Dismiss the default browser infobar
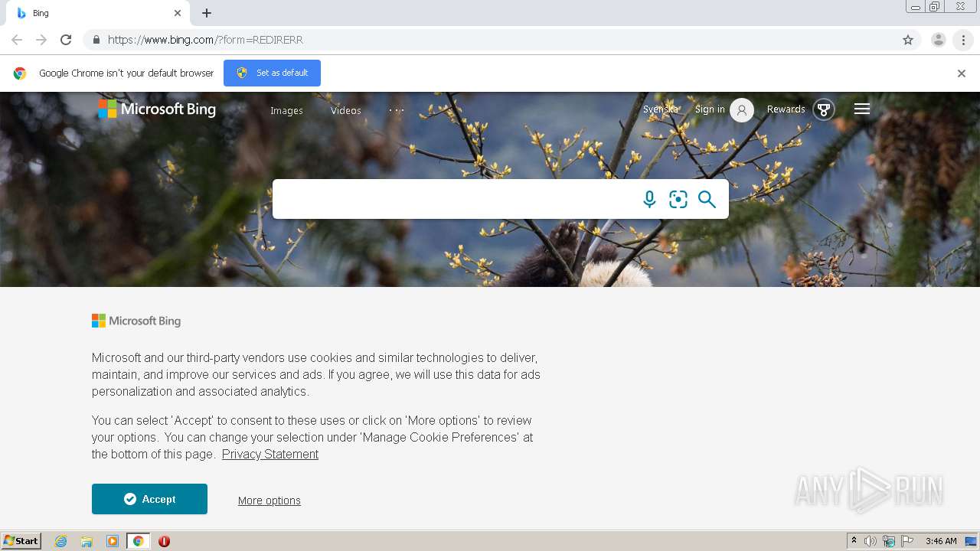The width and height of the screenshot is (980, 551). click(x=962, y=73)
